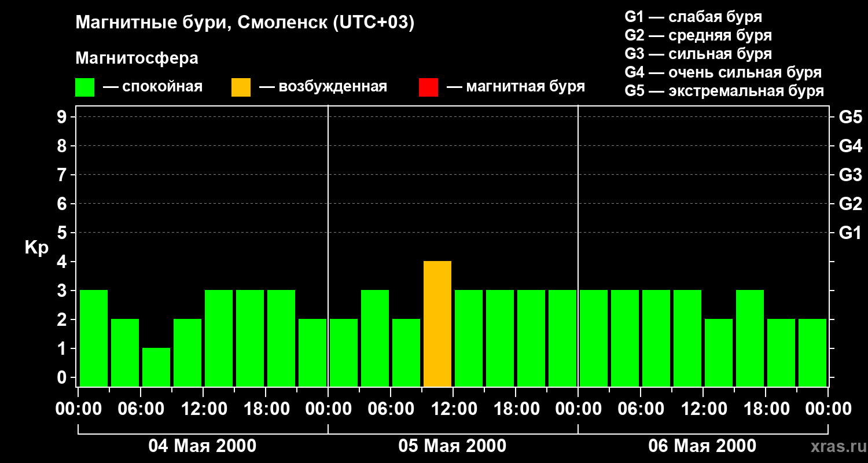Click the Kp axis value 2
This screenshot has height=463, width=868.
click(63, 319)
